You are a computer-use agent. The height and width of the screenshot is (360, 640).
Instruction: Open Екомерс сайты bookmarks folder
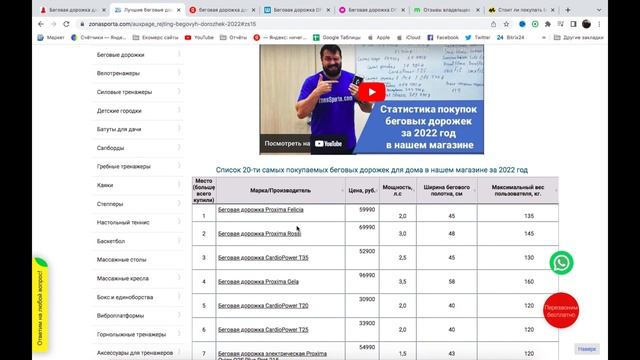[x=156, y=37]
